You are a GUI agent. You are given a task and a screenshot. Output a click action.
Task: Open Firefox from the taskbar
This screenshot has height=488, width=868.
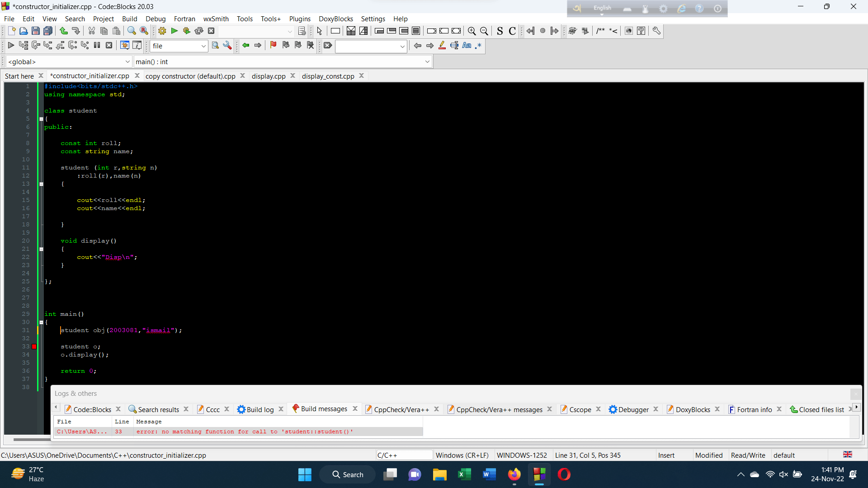click(514, 474)
